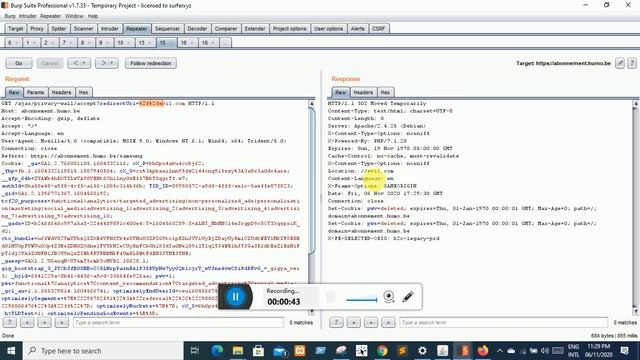Switch to the Scanner tab

pyautogui.click(x=84, y=29)
